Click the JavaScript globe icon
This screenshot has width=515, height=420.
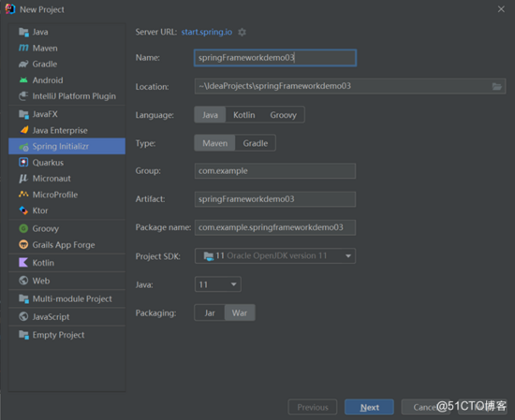23,317
